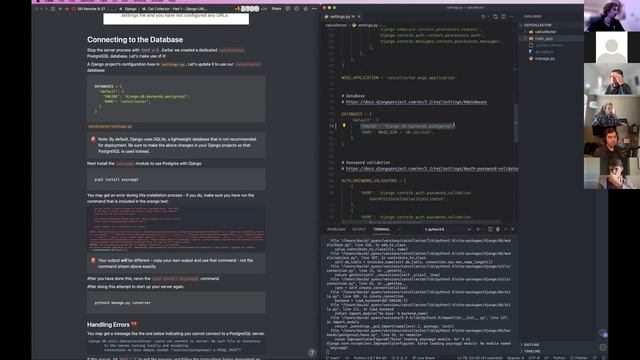Click the Run Python file play icon
This screenshot has width=640, height=360.
tap(483, 17)
